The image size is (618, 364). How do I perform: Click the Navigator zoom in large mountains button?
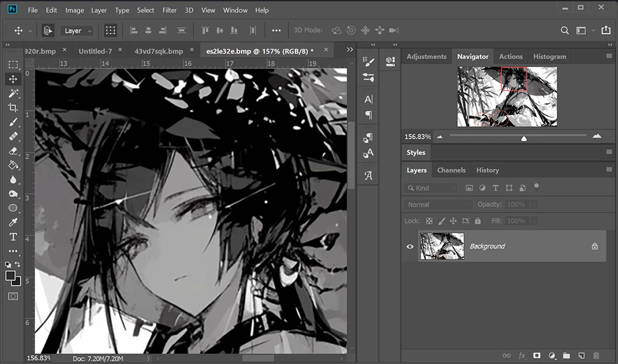pos(597,137)
